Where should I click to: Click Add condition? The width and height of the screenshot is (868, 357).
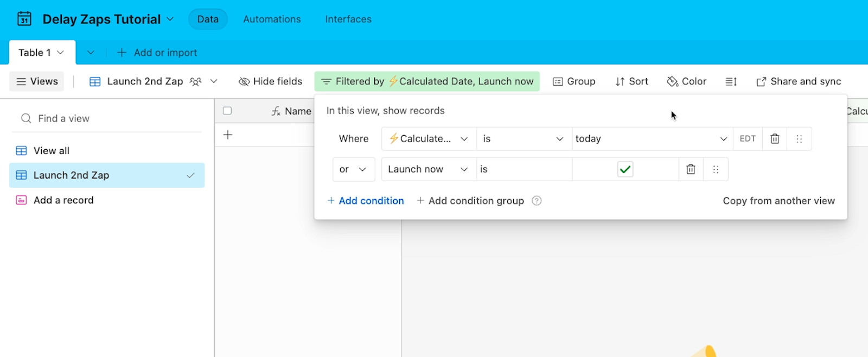click(366, 201)
